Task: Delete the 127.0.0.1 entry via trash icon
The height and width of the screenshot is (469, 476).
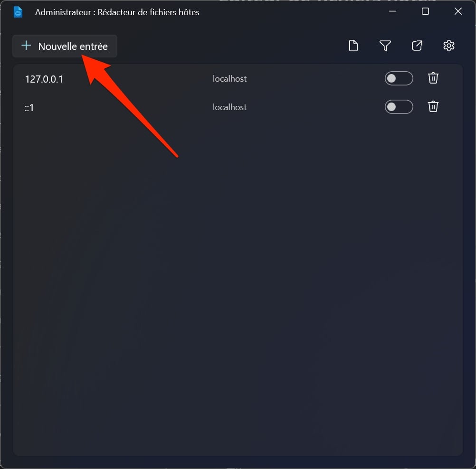Action: coord(433,78)
